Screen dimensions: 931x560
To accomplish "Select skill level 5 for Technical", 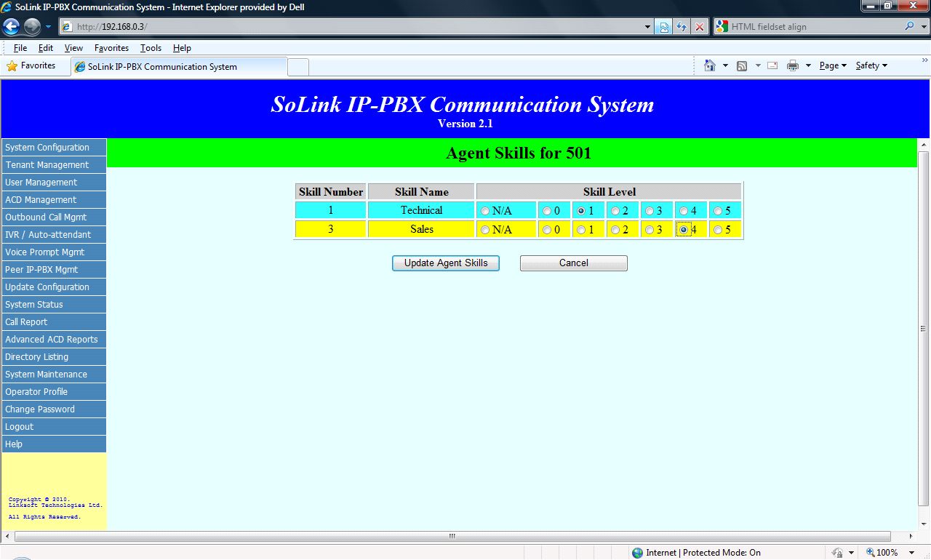I will point(718,211).
